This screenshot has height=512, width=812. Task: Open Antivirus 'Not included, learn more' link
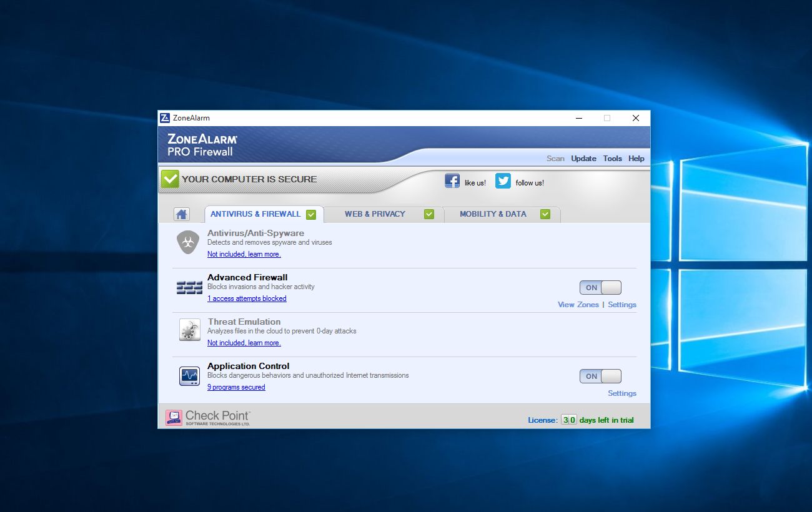(244, 254)
